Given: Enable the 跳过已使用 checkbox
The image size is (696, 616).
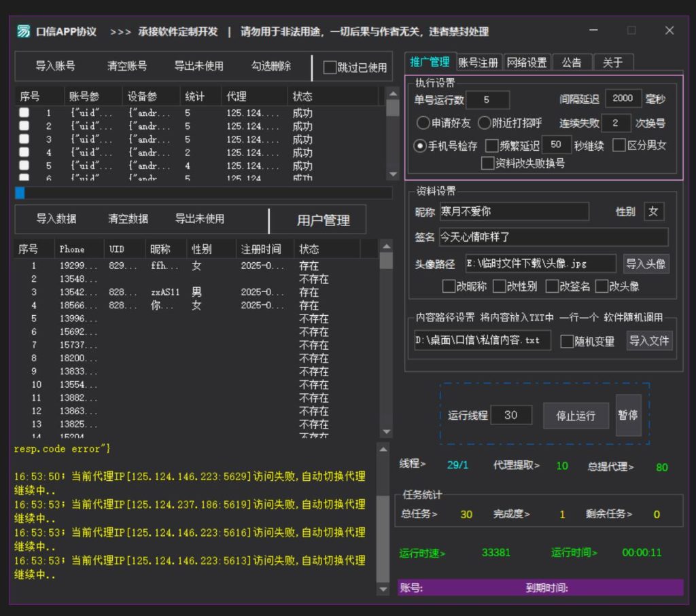Looking at the screenshot, I should [x=330, y=67].
